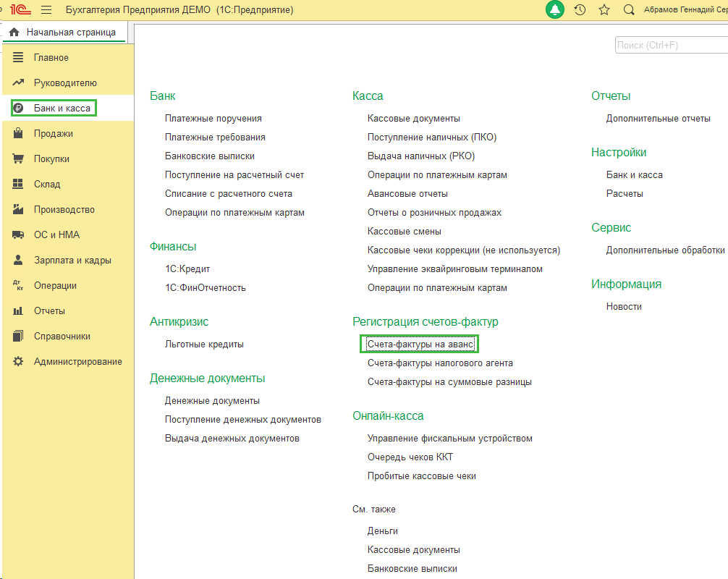The image size is (728, 579).
Task: Open Деньги under См. также
Action: pyautogui.click(x=383, y=531)
